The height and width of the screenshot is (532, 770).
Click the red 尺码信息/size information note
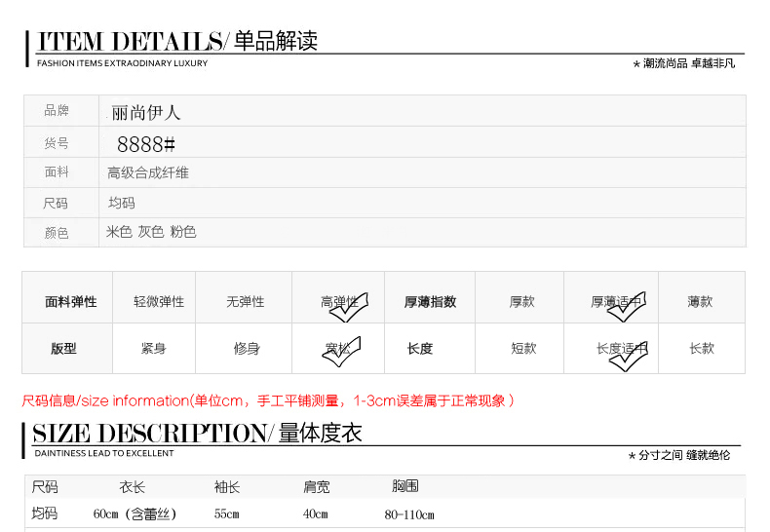268,401
